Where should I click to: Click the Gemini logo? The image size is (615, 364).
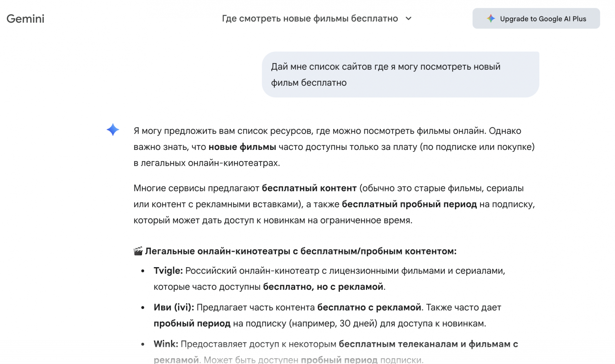(25, 19)
